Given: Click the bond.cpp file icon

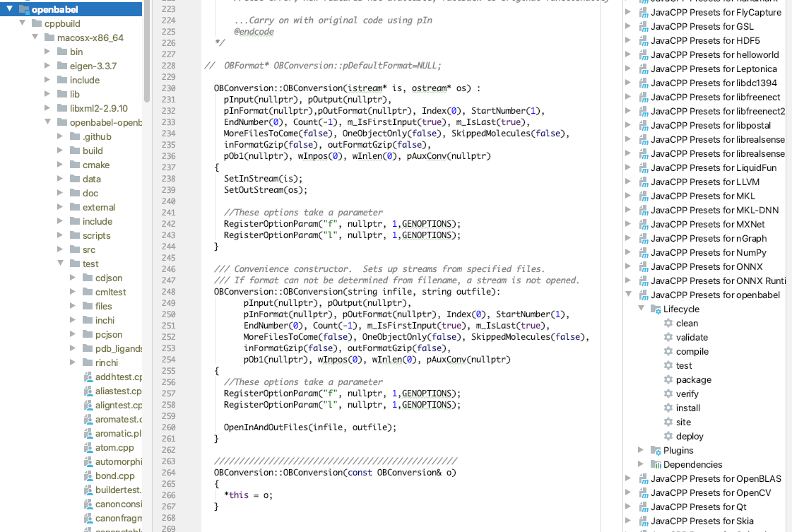Looking at the screenshot, I should click(88, 476).
